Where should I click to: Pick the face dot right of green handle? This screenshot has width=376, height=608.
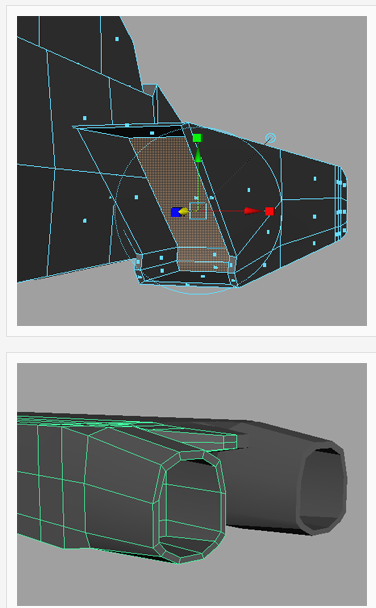248,190
